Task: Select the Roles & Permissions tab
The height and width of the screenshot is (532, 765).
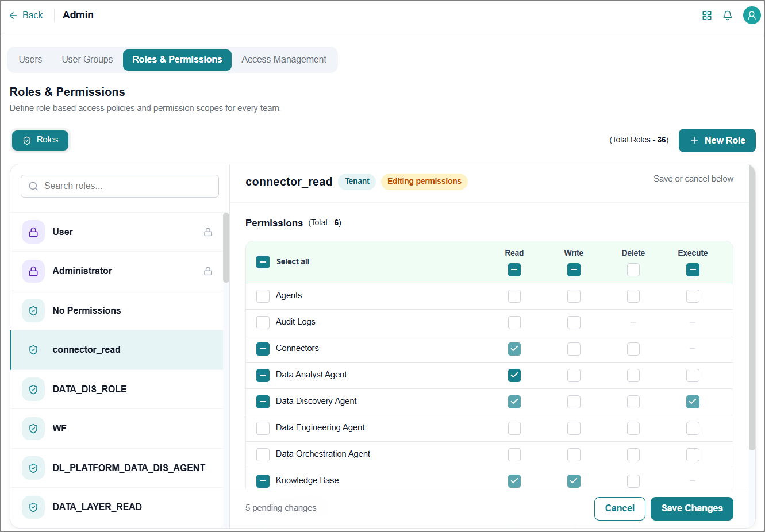Action: 177,60
